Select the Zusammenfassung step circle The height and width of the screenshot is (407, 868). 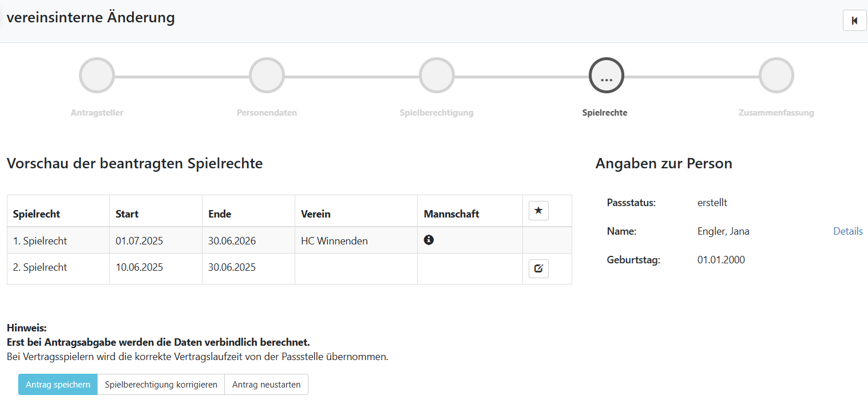point(776,76)
